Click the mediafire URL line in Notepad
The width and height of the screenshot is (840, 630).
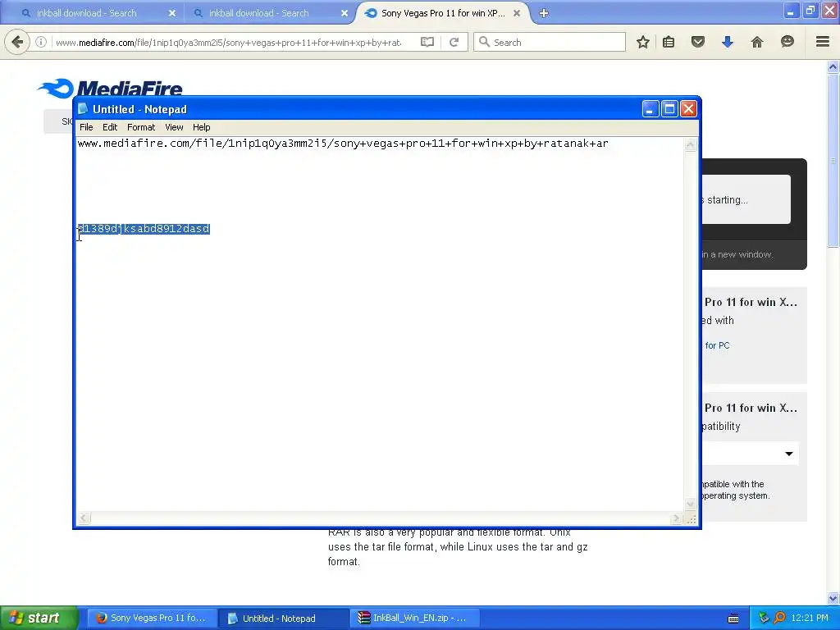click(343, 143)
